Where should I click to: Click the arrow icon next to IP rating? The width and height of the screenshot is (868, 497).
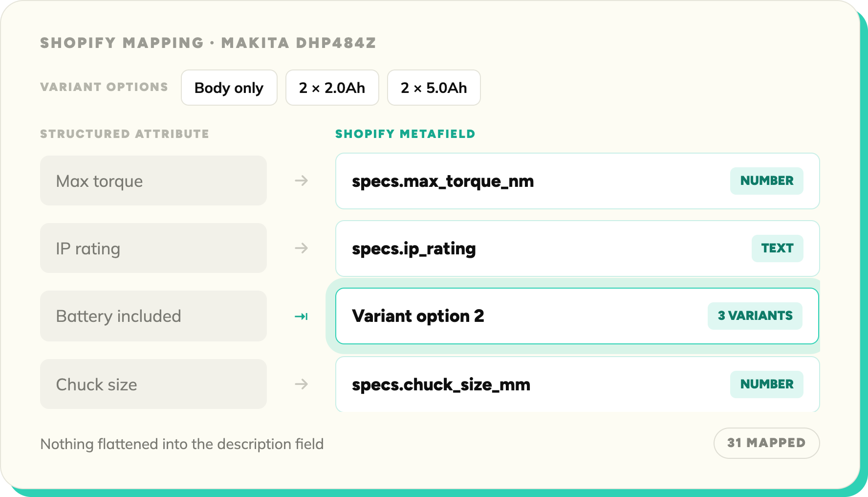click(302, 248)
